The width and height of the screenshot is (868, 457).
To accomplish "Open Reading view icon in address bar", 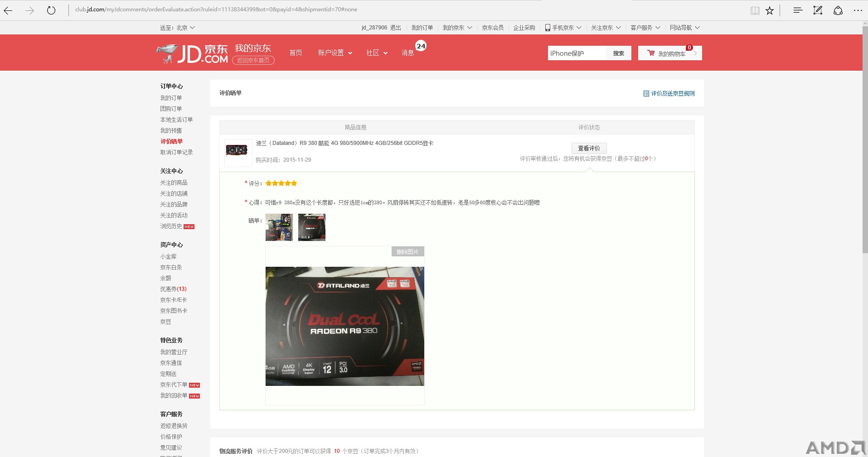I will pos(755,10).
